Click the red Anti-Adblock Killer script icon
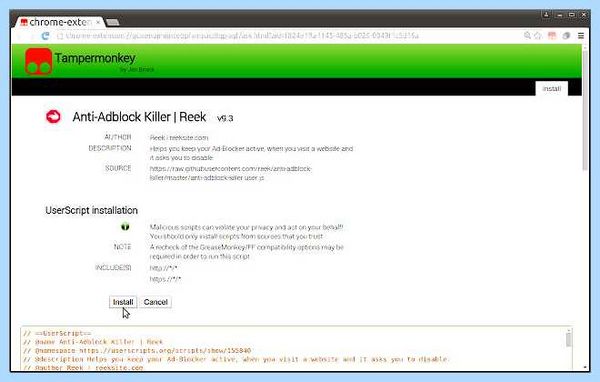The width and height of the screenshot is (600, 382). [53, 116]
